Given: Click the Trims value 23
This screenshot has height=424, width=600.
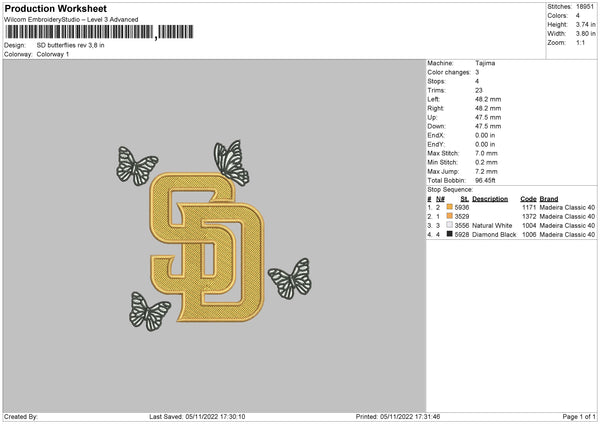Looking at the screenshot, I should coord(479,90).
